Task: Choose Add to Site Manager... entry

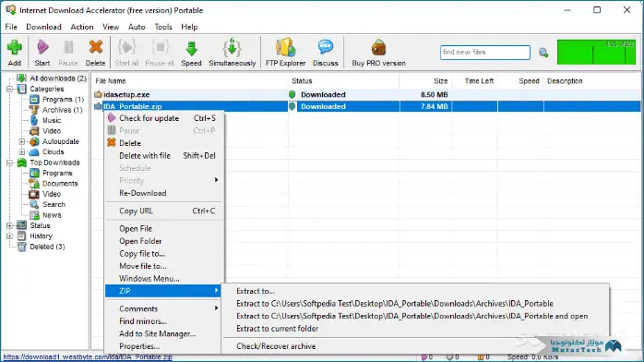Action: [163, 333]
